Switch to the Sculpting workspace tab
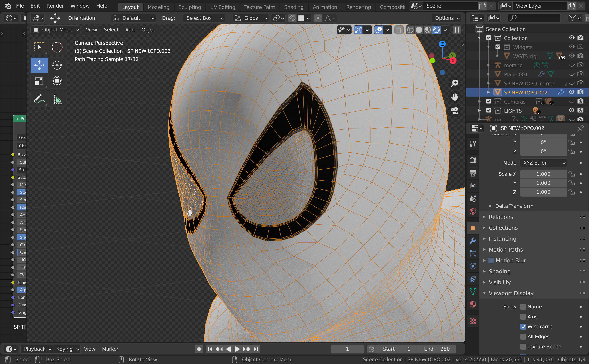Screen dimensions: 589x364 tap(189, 7)
